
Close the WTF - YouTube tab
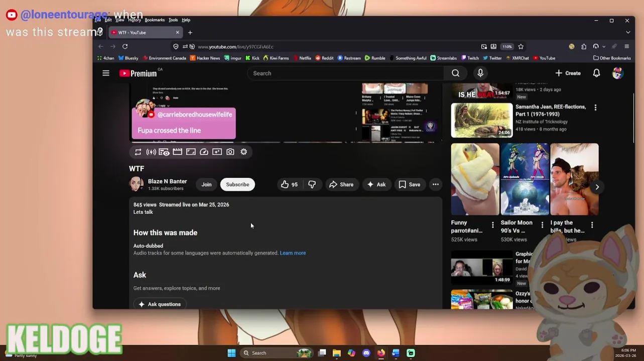177,33
